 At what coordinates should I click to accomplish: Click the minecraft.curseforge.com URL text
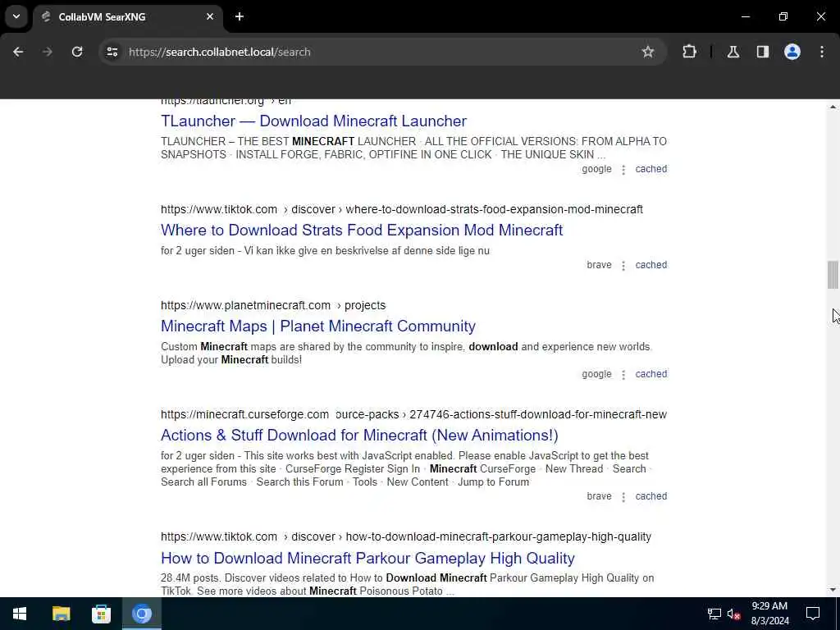(413, 414)
